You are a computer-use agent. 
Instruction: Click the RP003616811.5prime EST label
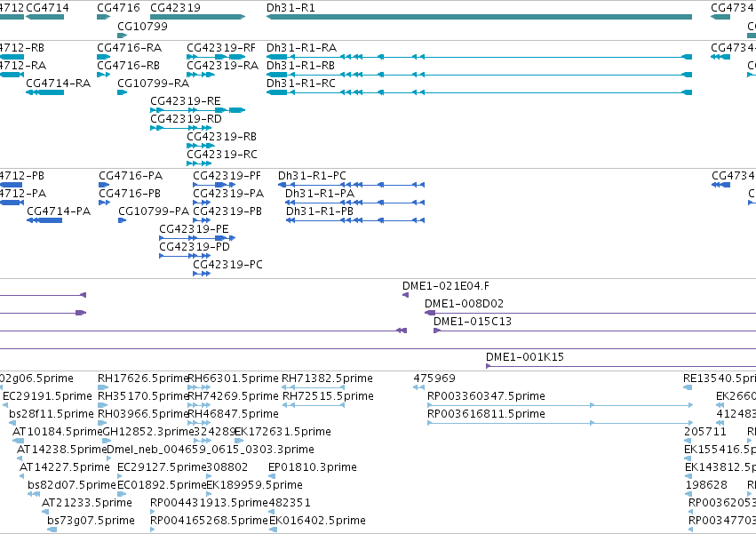pyautogui.click(x=487, y=414)
